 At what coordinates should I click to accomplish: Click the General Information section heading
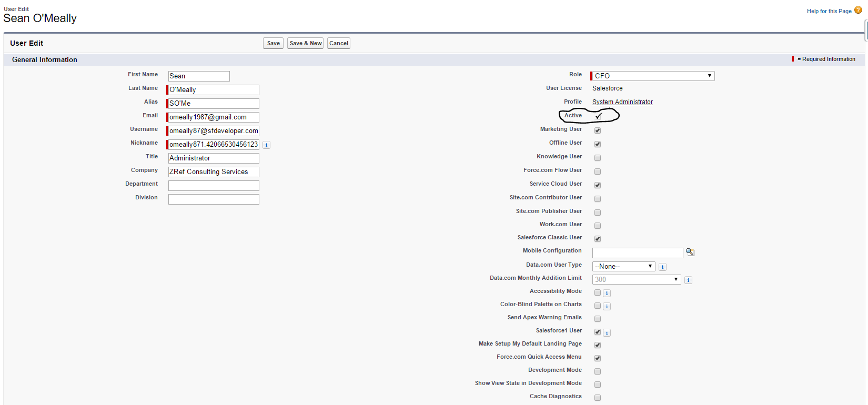click(45, 59)
